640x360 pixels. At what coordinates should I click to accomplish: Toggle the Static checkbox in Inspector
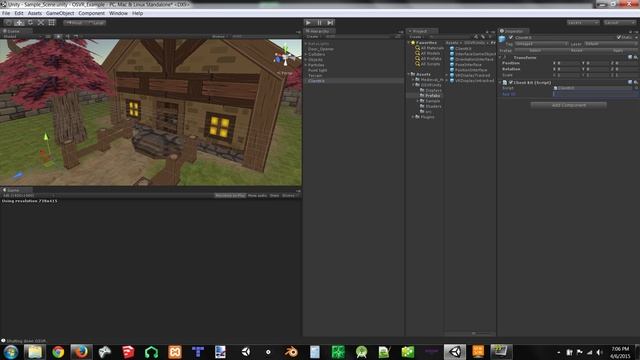619,38
